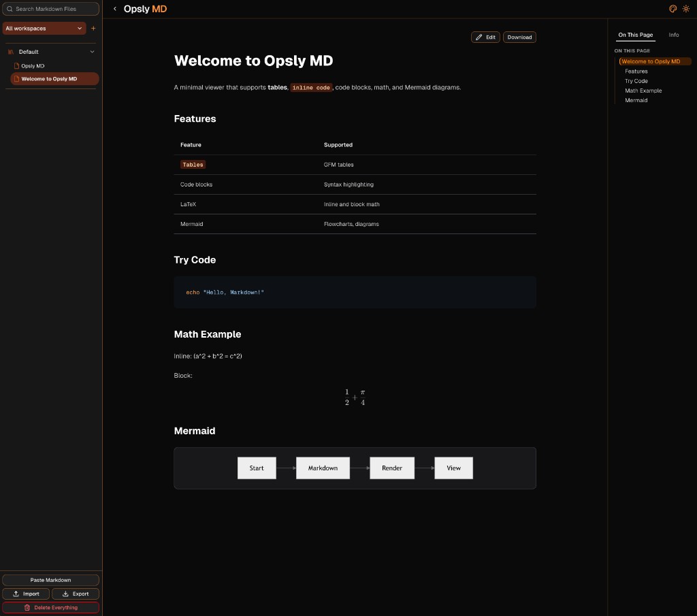Image resolution: width=697 pixels, height=616 pixels.
Task: Click the workspace icon beside Default
Action: tap(12, 51)
